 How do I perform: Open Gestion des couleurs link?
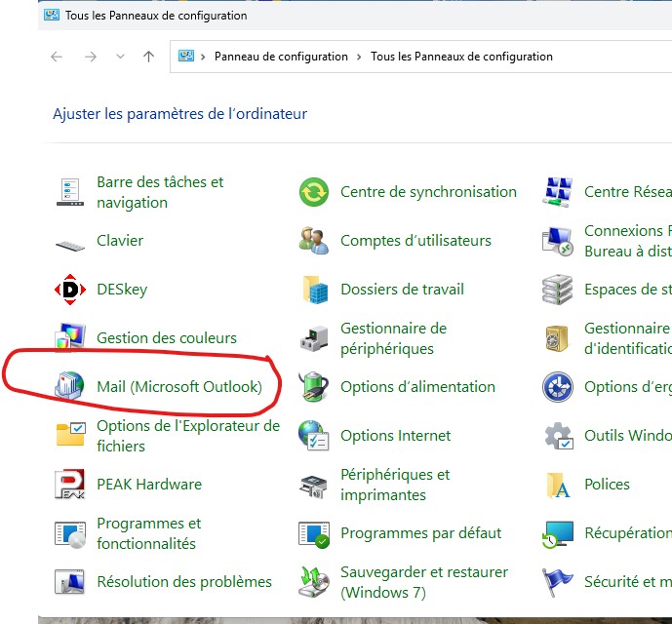click(x=167, y=338)
